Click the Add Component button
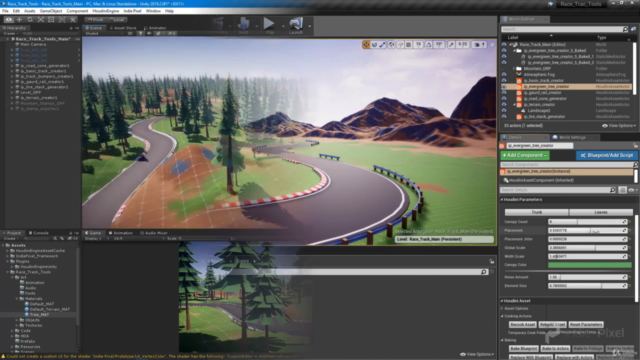The width and height of the screenshot is (640, 360). pos(525,155)
